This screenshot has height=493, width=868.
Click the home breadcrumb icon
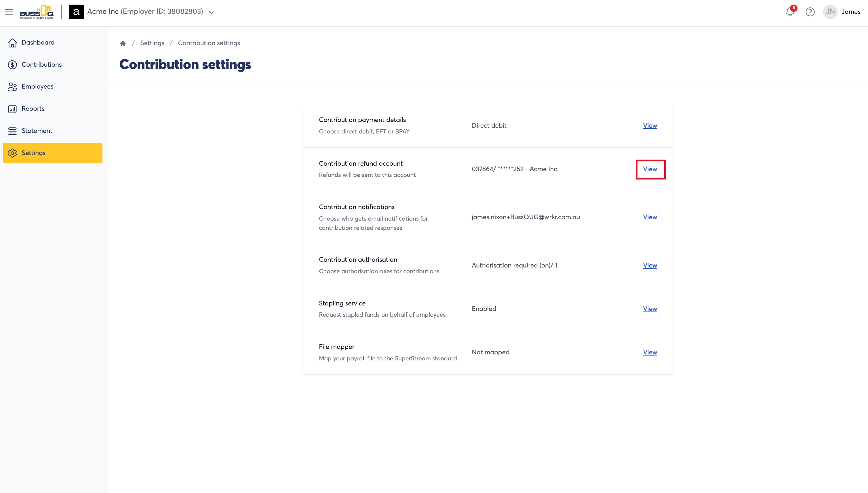[123, 43]
